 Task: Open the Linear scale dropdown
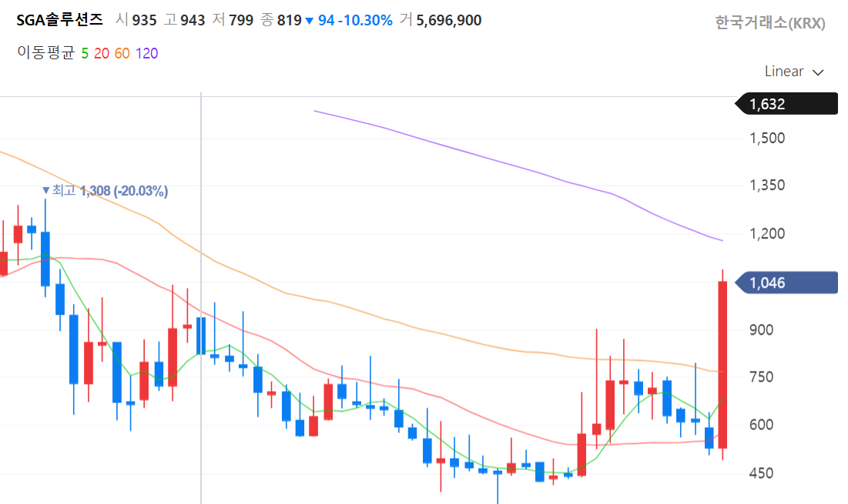click(x=793, y=72)
